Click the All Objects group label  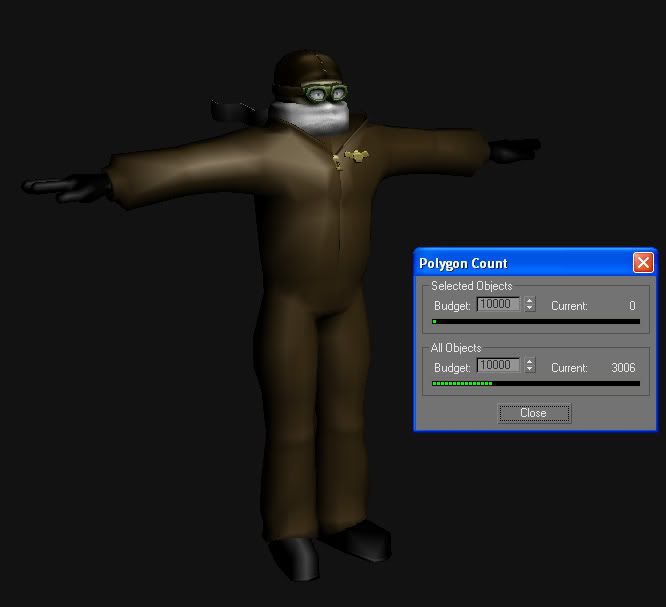(456, 348)
